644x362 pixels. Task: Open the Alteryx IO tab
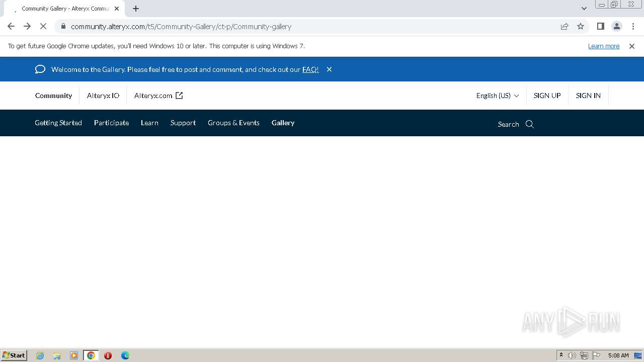[x=103, y=96]
